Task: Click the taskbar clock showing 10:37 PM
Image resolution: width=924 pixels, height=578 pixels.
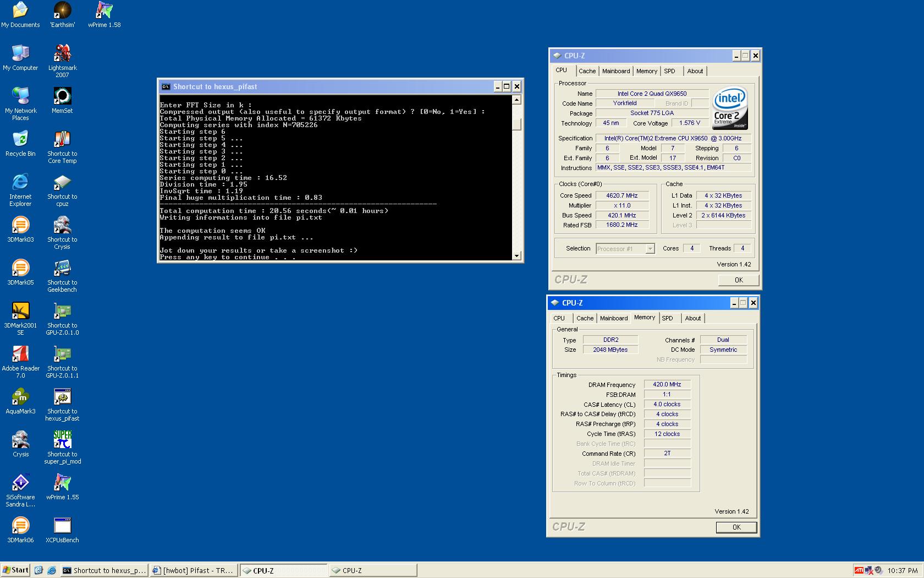Action: point(902,571)
